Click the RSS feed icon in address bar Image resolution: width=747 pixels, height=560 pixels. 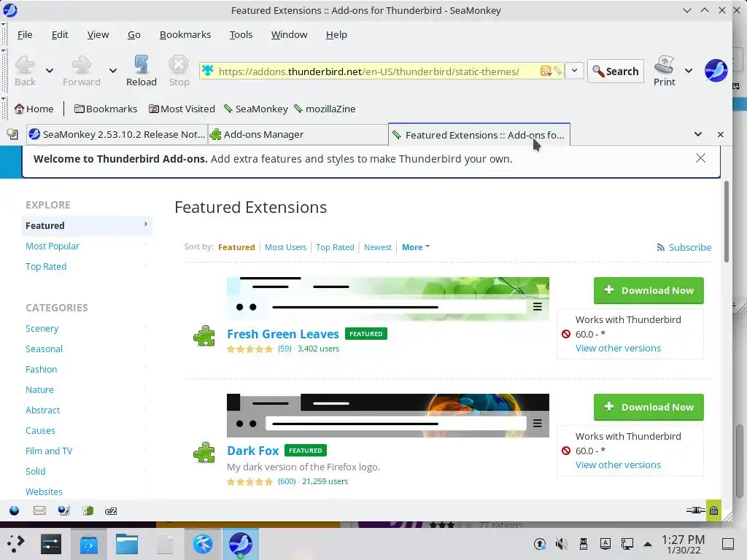(546, 71)
